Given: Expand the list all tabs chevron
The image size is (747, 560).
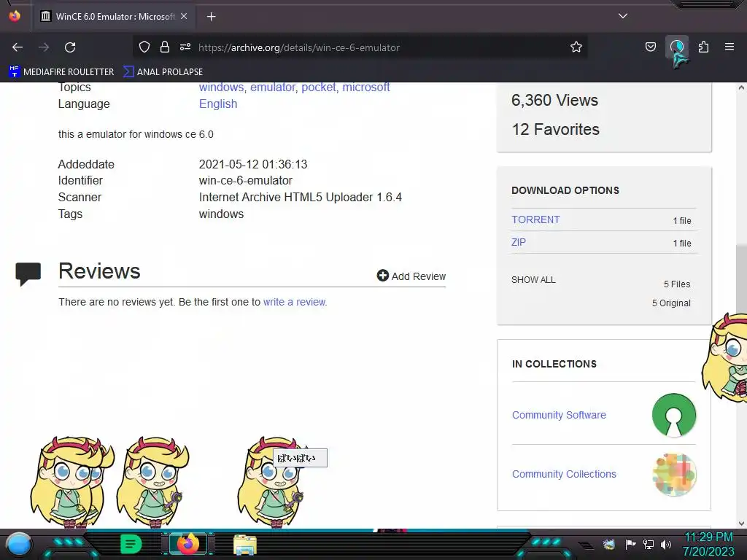Looking at the screenshot, I should (x=623, y=16).
